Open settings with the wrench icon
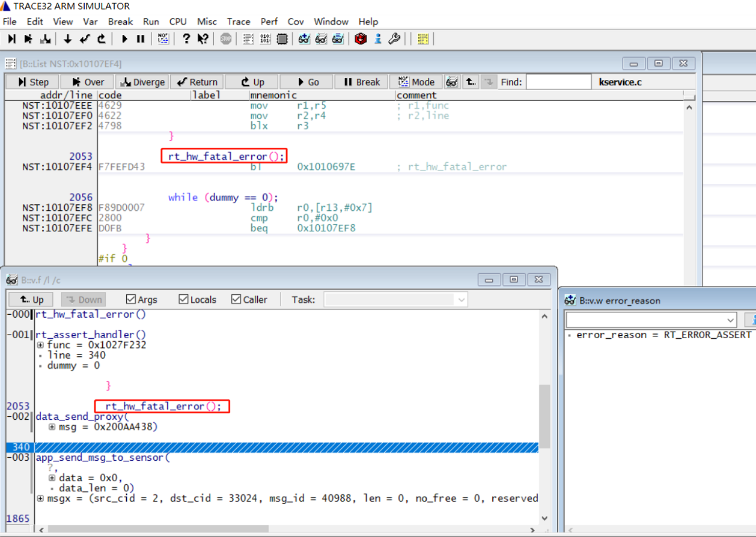The width and height of the screenshot is (756, 537). (394, 39)
